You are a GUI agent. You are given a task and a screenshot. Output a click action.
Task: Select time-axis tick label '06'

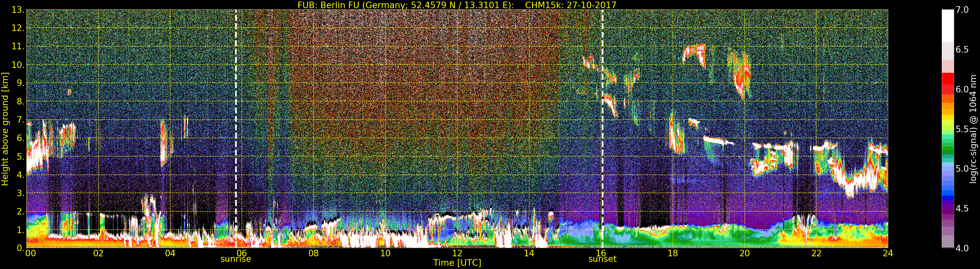click(x=242, y=253)
